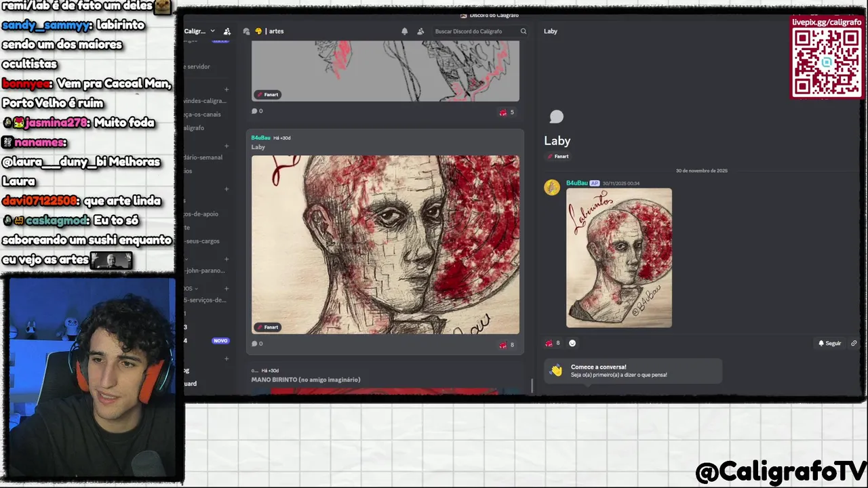Open the vindes-calígra... channel in sidebar

coord(205,101)
